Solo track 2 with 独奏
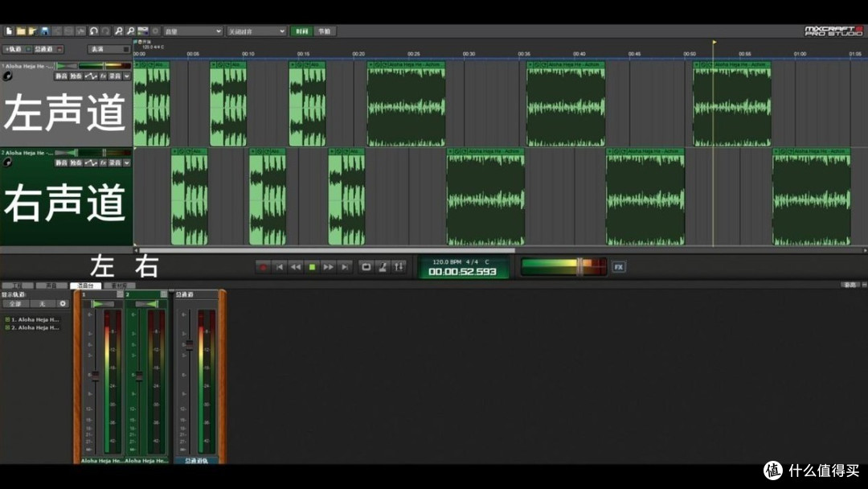Image resolution: width=868 pixels, height=489 pixels. click(76, 162)
